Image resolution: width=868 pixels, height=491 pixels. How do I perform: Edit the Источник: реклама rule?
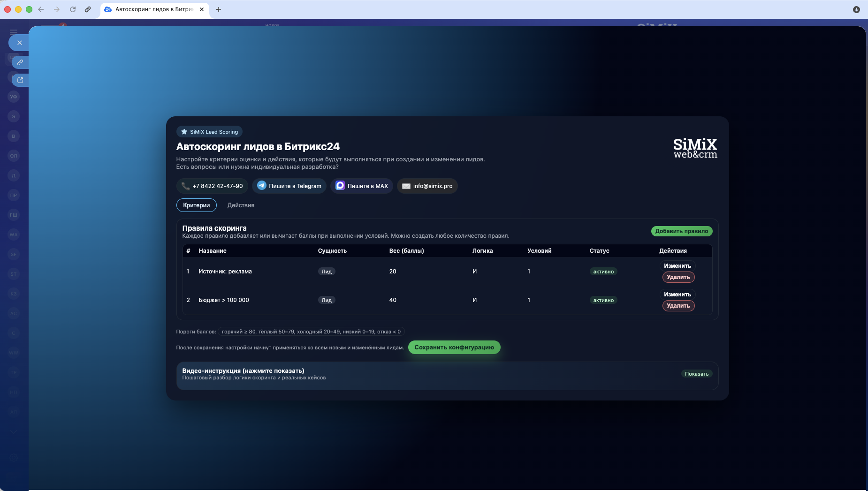click(678, 266)
